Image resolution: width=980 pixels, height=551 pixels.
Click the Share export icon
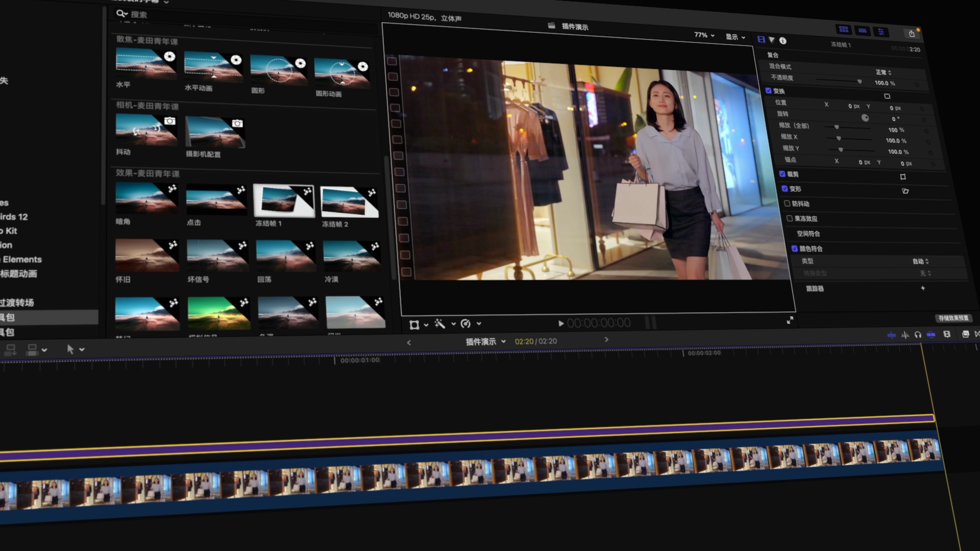click(912, 34)
